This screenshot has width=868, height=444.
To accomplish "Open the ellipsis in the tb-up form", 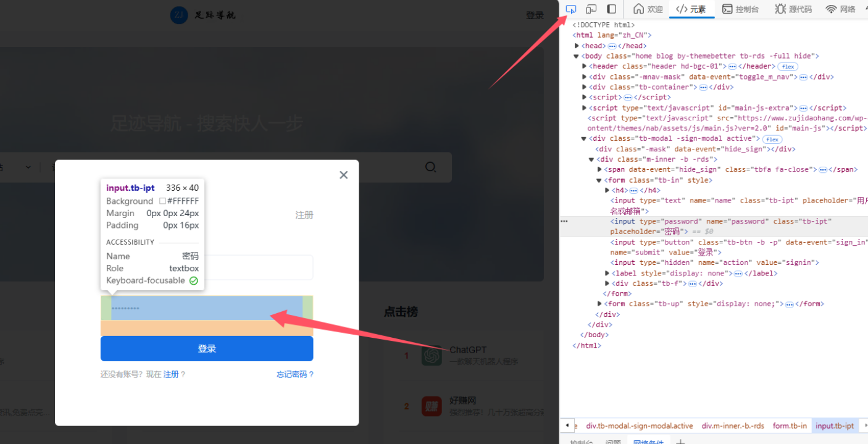I will click(x=789, y=304).
